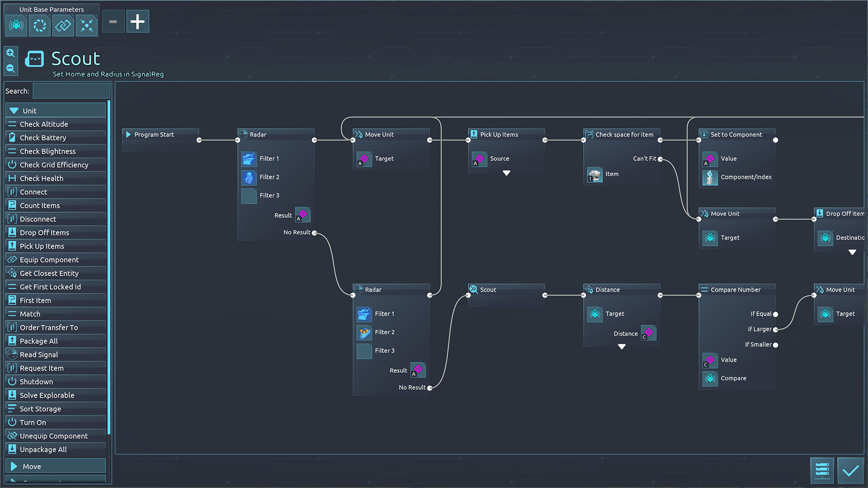The image size is (868, 488).
Task: Expand the Pick Up Items dropdown arrow
Action: [x=506, y=173]
